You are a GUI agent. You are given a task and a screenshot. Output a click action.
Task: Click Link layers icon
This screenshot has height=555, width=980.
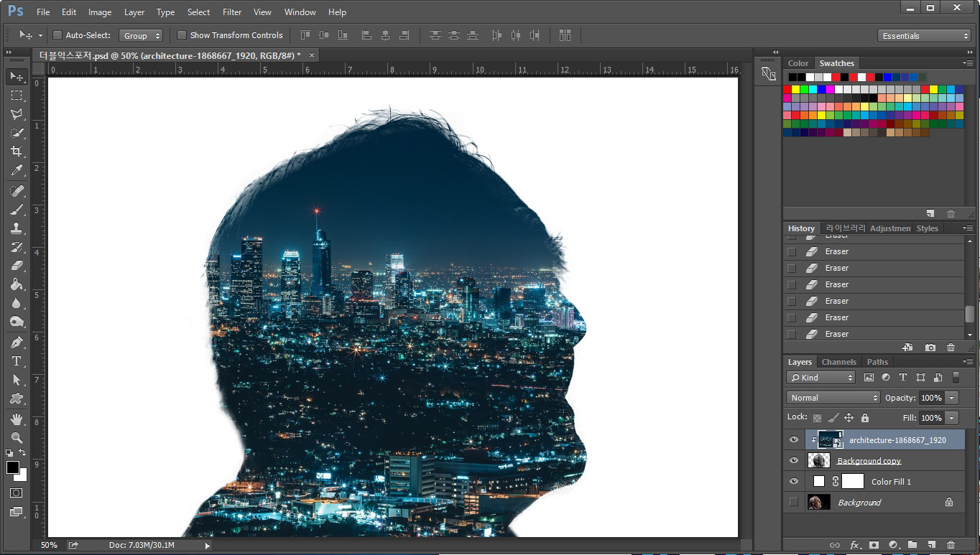pyautogui.click(x=835, y=545)
